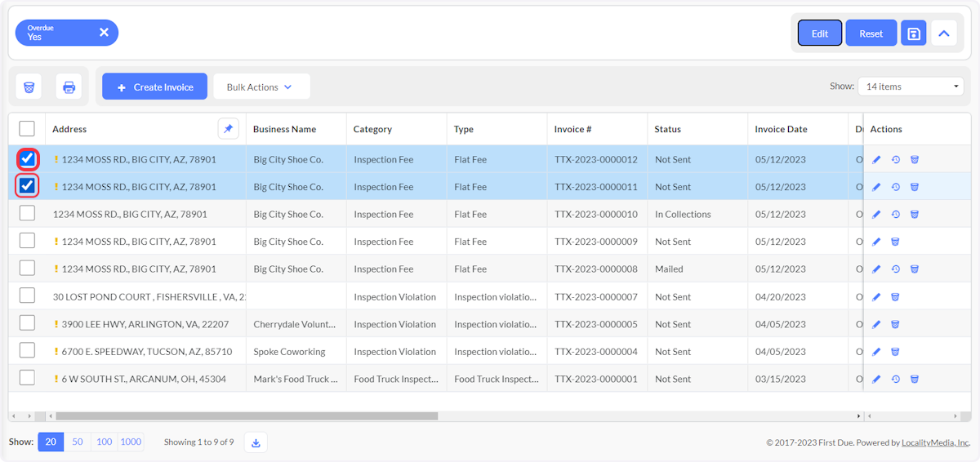Click the pin icon in Address header
Image resolution: width=980 pixels, height=462 pixels.
(x=229, y=129)
